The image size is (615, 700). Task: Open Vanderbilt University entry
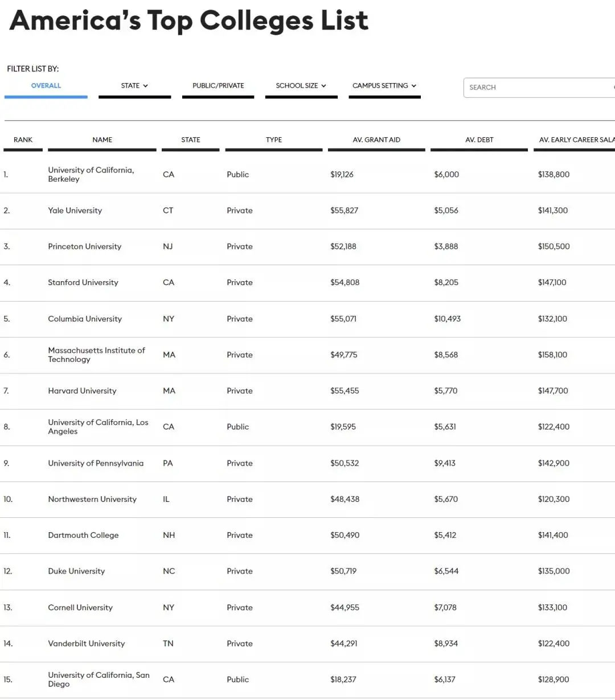(87, 644)
